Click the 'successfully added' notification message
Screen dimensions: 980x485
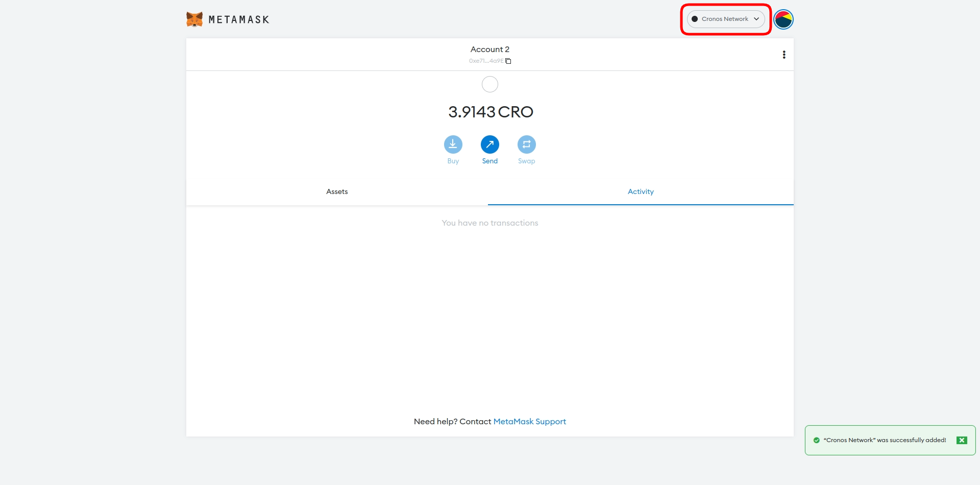885,440
